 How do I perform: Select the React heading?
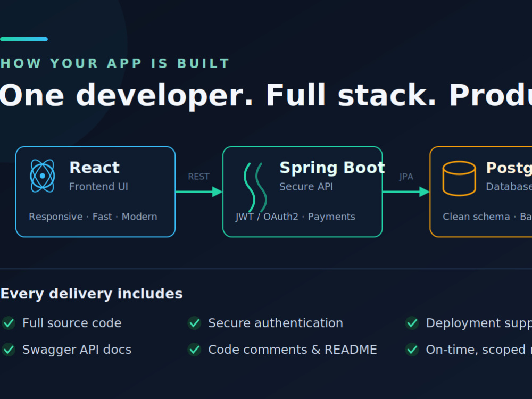(94, 168)
